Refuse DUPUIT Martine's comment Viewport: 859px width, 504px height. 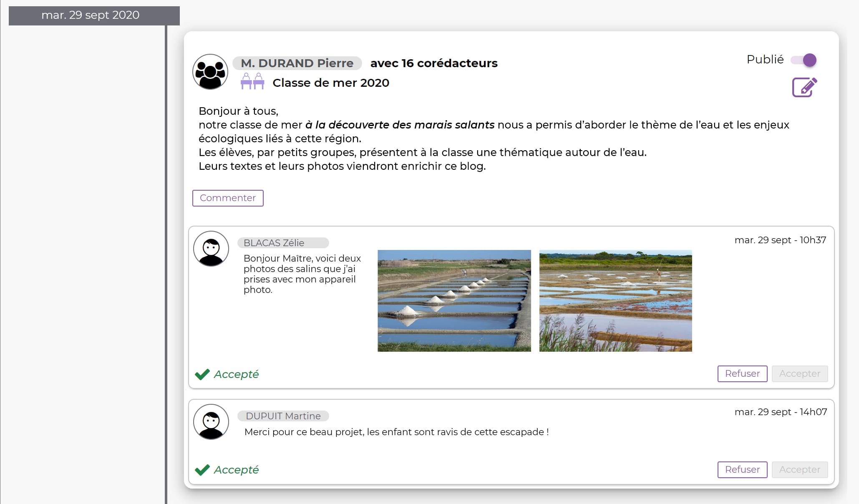pos(742,469)
